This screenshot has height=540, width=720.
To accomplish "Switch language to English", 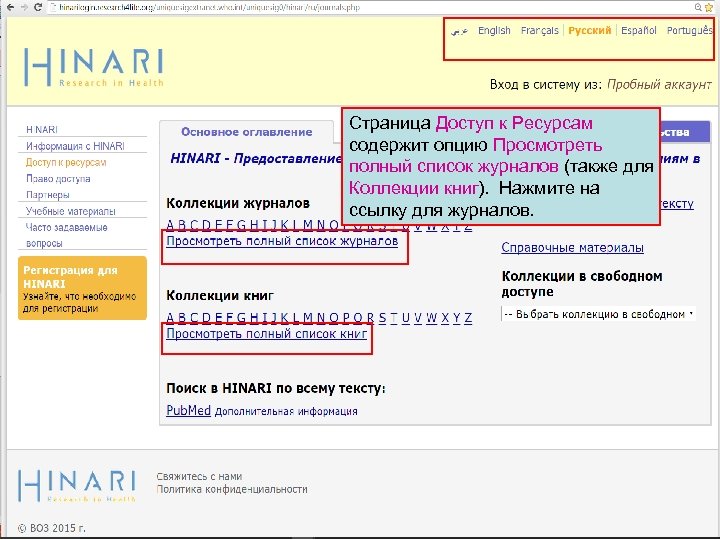I will (x=494, y=30).
